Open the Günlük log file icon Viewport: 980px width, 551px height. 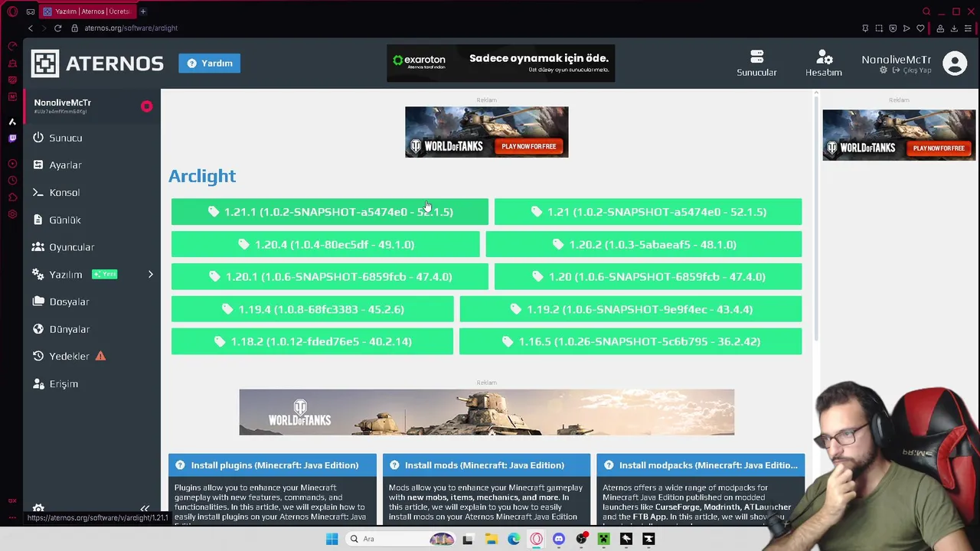(38, 220)
